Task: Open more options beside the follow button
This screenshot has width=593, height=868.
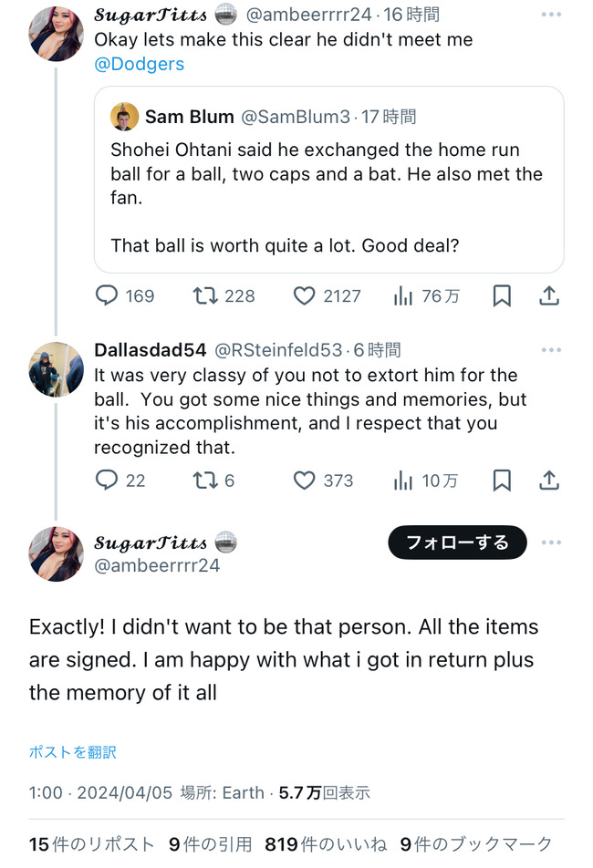Action: (x=551, y=542)
